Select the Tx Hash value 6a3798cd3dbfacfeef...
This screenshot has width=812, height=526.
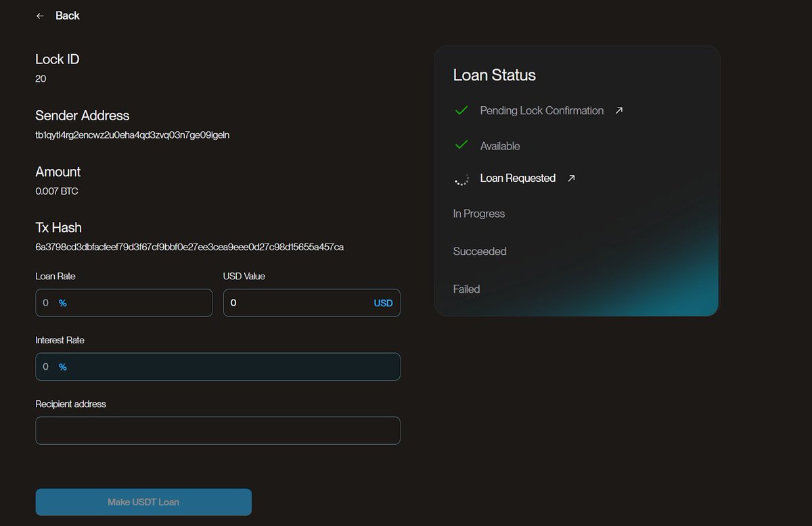point(189,247)
